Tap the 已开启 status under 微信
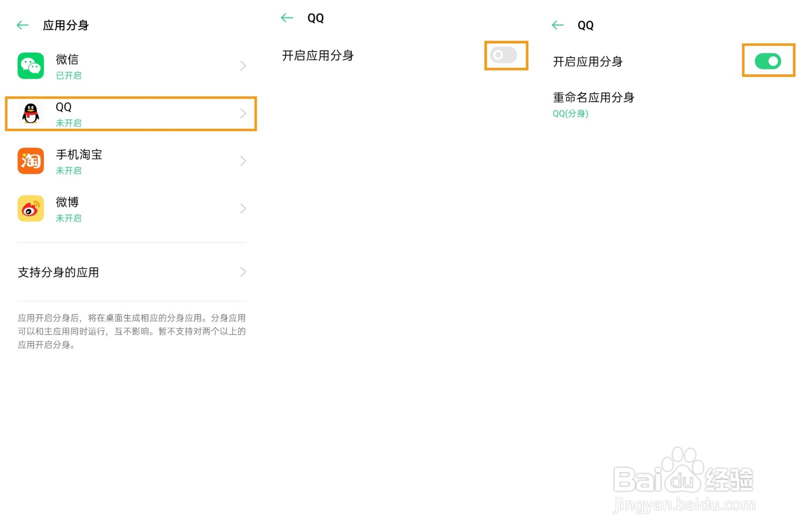 coord(68,75)
